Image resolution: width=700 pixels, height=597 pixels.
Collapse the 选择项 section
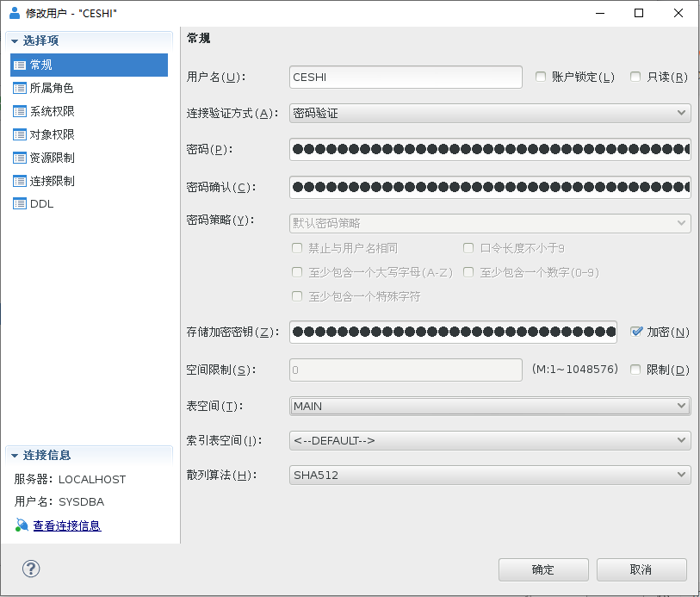point(15,40)
